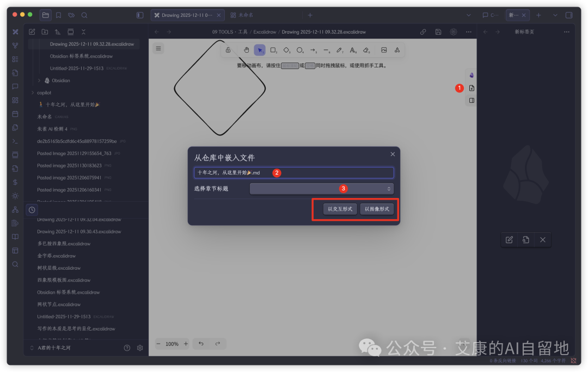588x372 pixels.
Task: Create a new folder in file explorer
Action: [45, 32]
